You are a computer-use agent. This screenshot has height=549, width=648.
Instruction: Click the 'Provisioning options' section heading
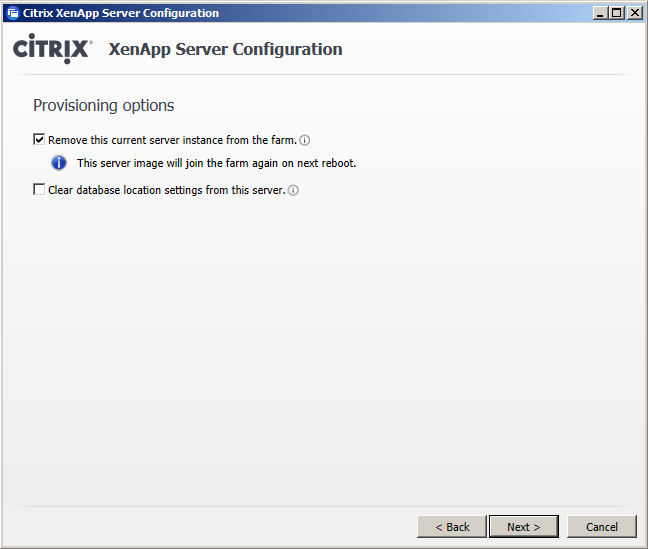103,106
